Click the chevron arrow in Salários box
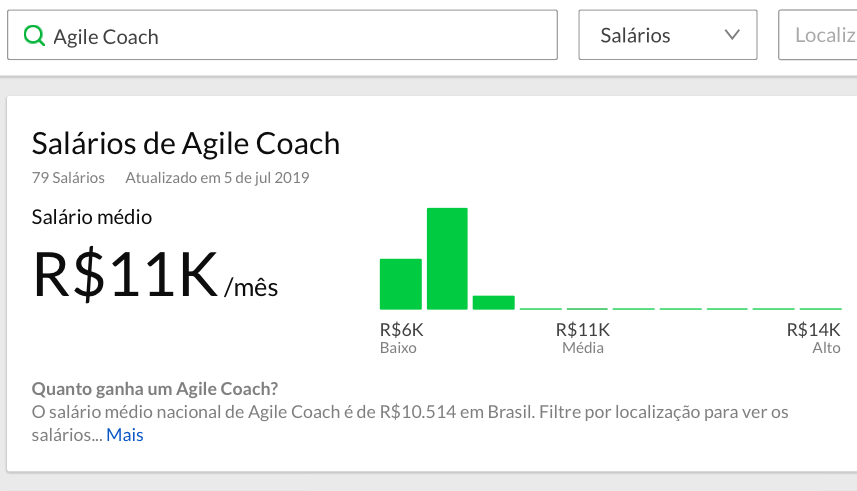Viewport: 857px width, 491px height. click(x=732, y=35)
